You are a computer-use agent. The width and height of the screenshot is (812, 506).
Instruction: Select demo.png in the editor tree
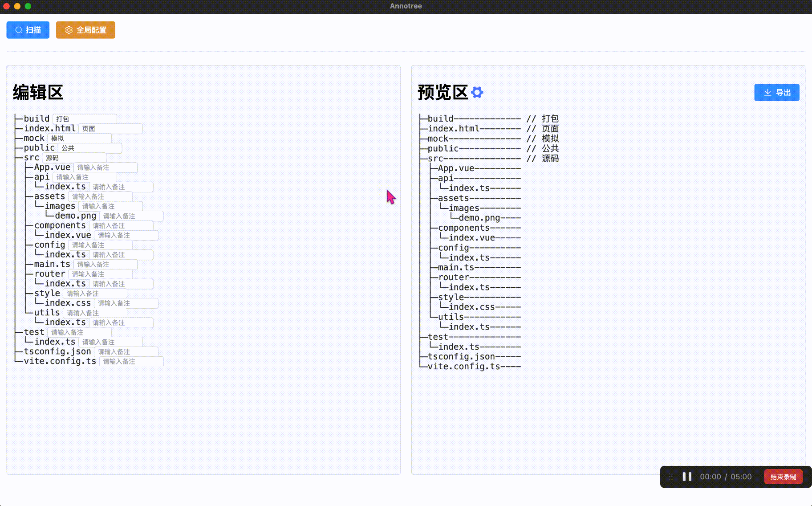(76, 216)
